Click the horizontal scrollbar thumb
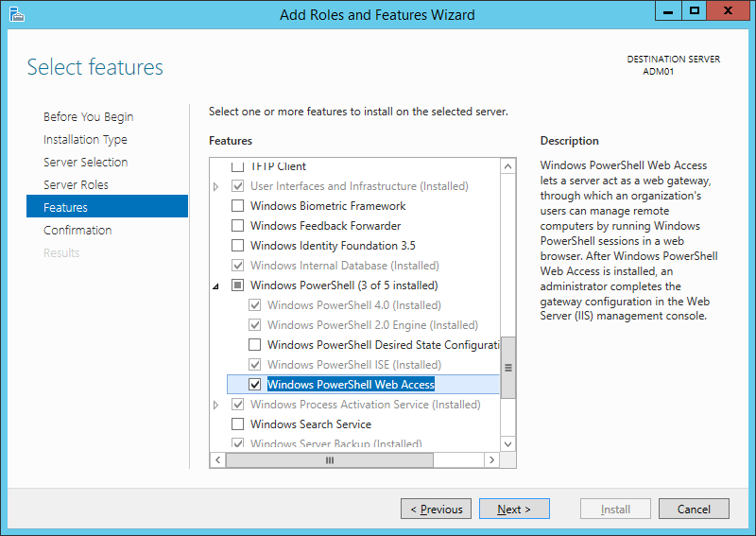The width and height of the screenshot is (756, 536). (330, 460)
